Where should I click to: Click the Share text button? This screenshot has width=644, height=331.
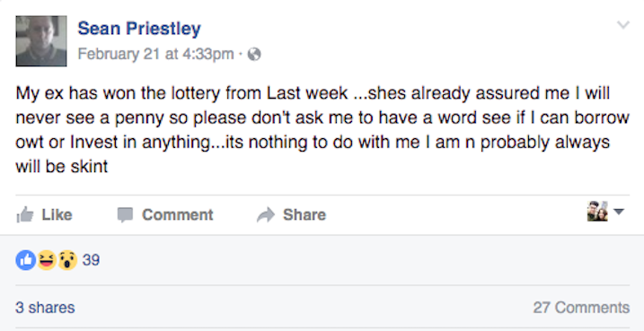point(304,214)
